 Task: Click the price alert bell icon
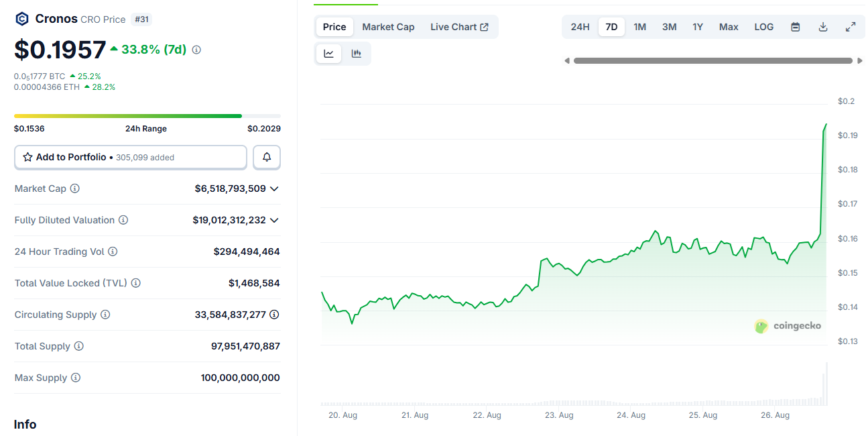pyautogui.click(x=267, y=157)
